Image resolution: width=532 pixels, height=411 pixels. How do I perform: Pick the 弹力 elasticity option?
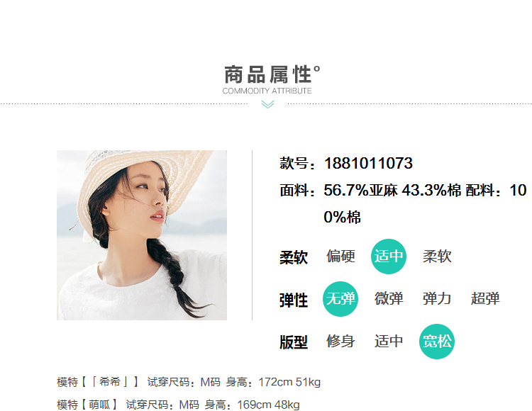[x=437, y=299]
